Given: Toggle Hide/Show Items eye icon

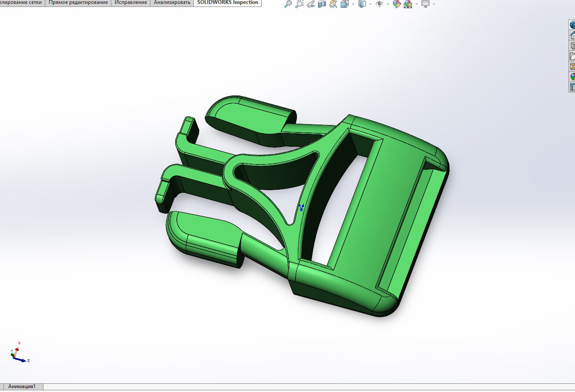Looking at the screenshot, I should 379,4.
